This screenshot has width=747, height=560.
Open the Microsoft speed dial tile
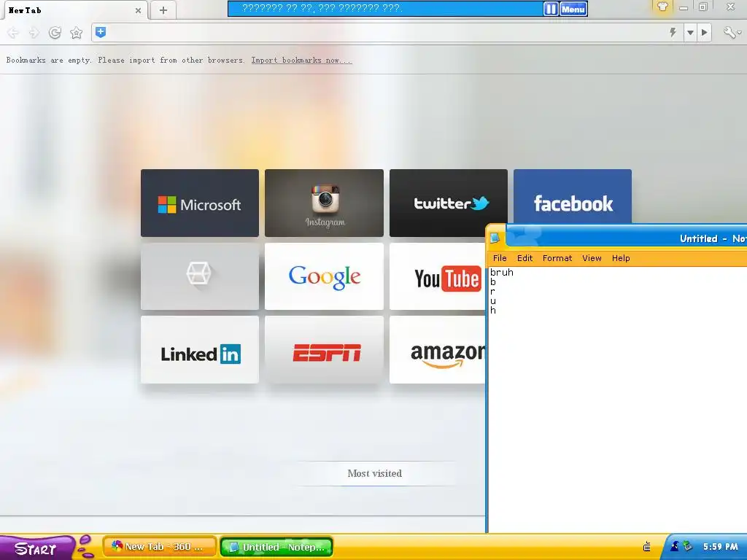pos(200,203)
